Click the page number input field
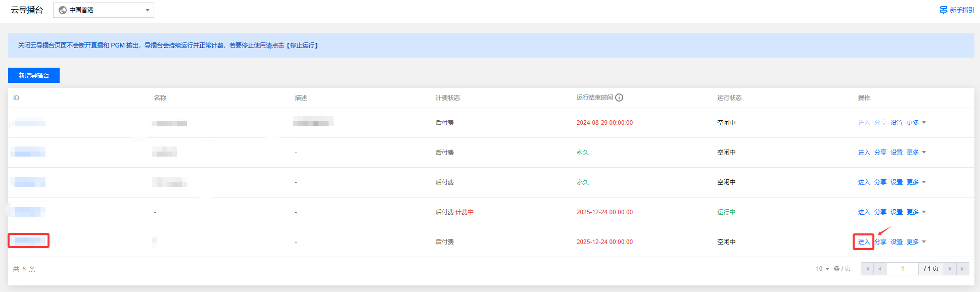The width and height of the screenshot is (980, 292). pyautogui.click(x=902, y=269)
